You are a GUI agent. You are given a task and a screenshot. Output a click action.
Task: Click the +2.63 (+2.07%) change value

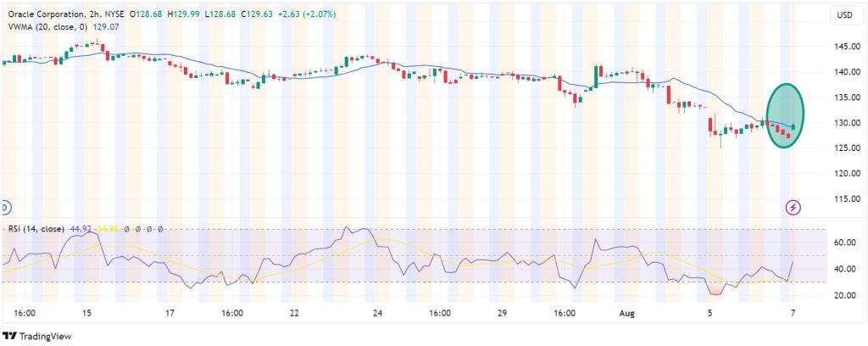[x=305, y=14]
